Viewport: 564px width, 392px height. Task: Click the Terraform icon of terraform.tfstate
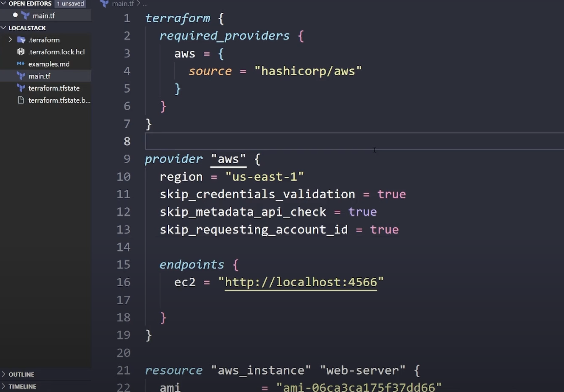tap(21, 88)
